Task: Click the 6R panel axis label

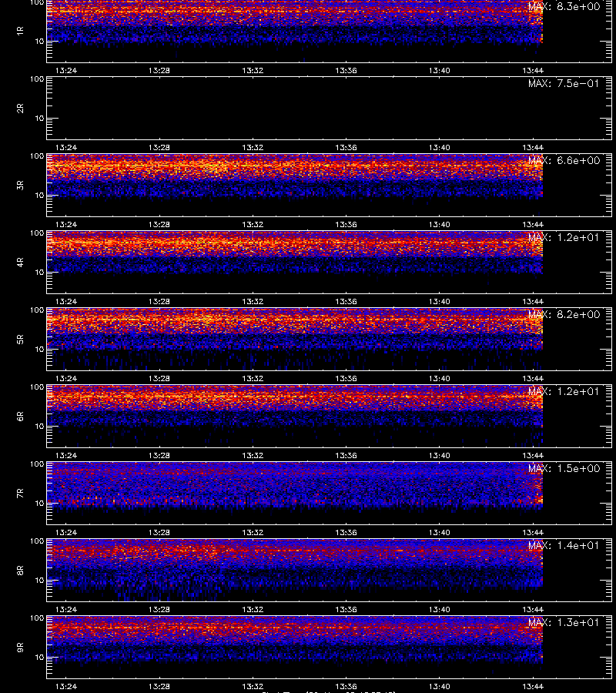Action: (x=20, y=416)
